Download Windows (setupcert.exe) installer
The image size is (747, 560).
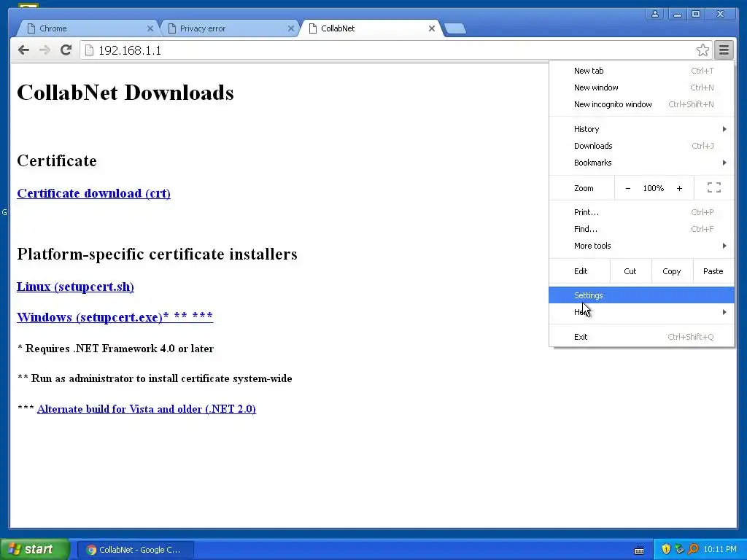point(115,317)
